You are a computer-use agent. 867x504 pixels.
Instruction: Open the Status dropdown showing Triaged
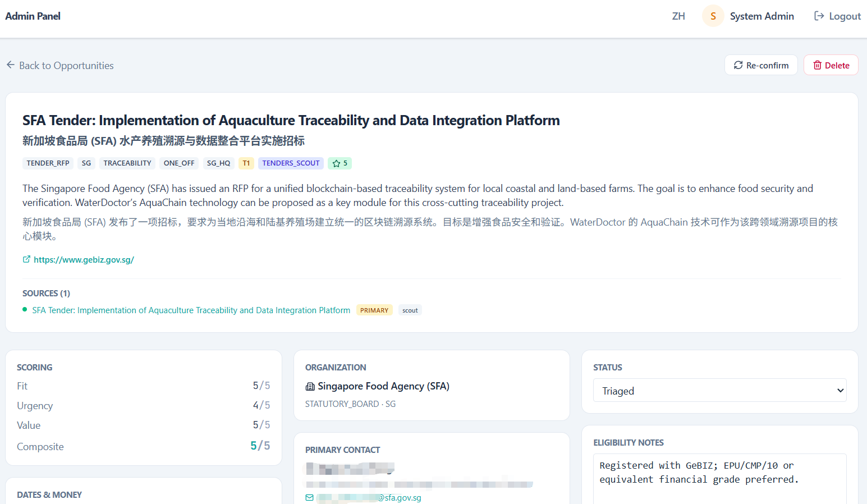click(x=720, y=390)
